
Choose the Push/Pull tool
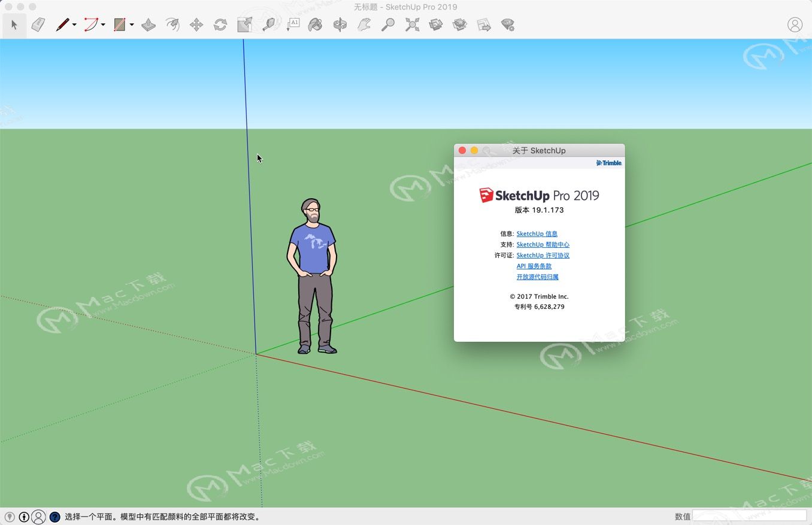coord(149,25)
